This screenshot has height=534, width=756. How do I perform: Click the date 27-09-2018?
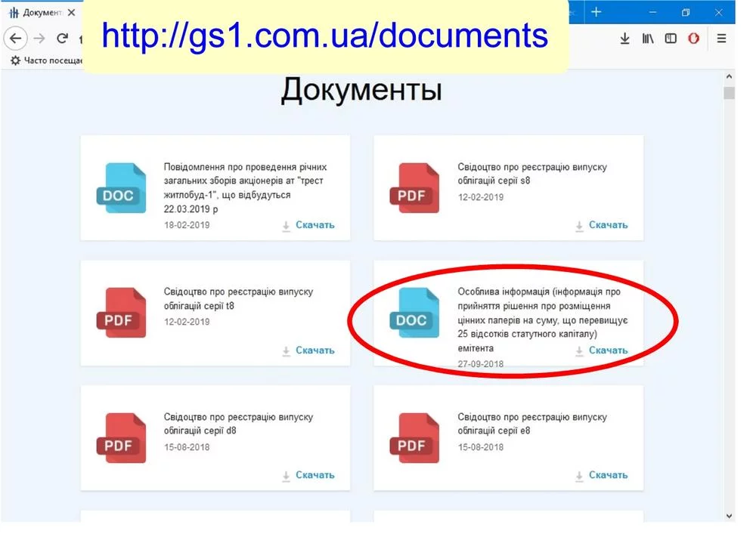(480, 364)
